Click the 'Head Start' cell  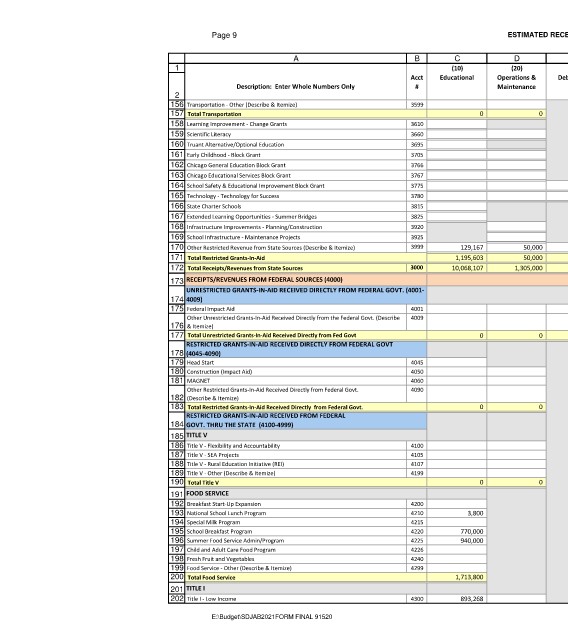click(x=296, y=362)
